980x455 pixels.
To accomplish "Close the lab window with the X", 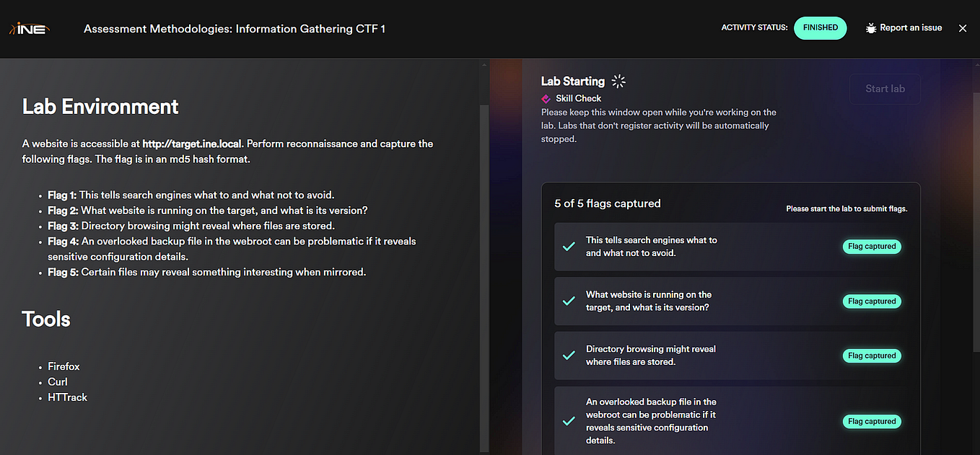I will coord(963,28).
